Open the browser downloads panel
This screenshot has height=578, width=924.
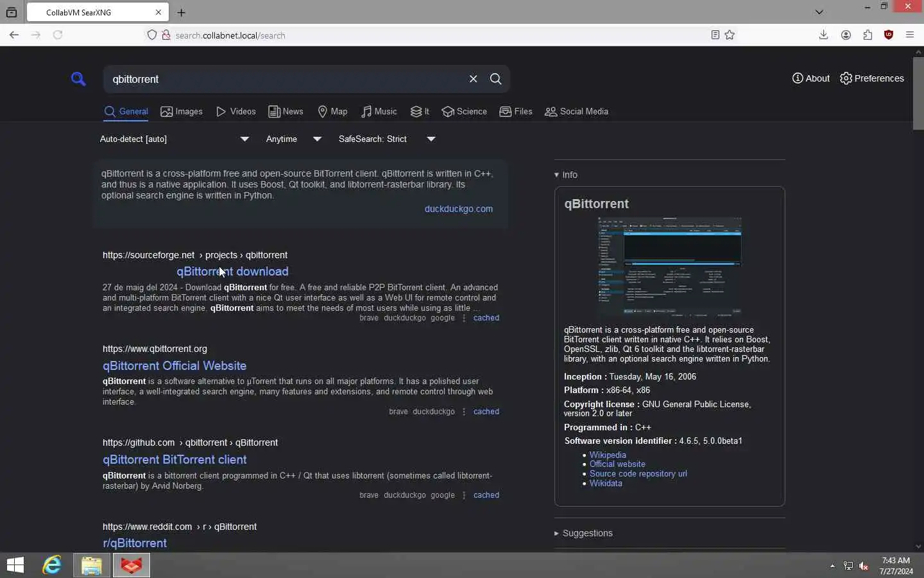pyautogui.click(x=824, y=35)
